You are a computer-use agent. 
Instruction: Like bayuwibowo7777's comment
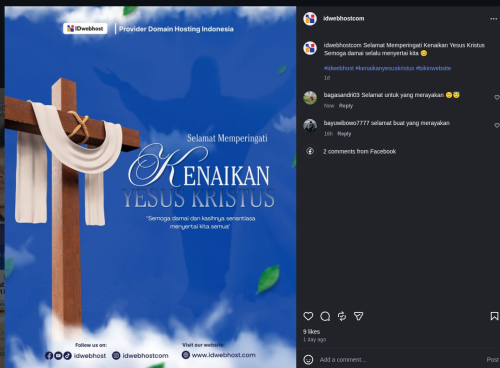pyautogui.click(x=497, y=125)
